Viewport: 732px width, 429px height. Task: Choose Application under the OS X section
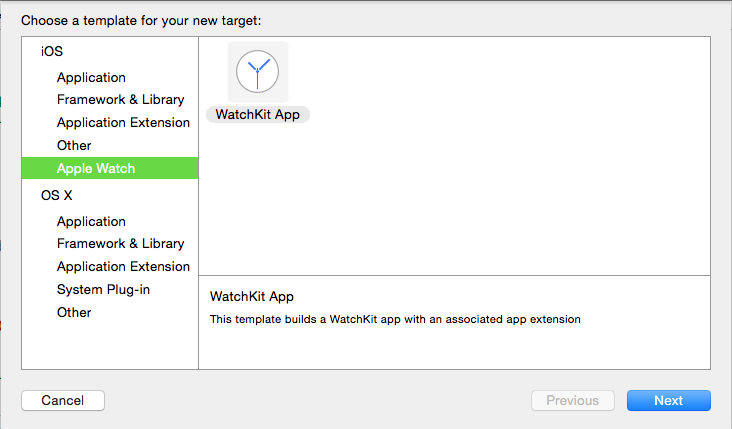click(x=91, y=221)
